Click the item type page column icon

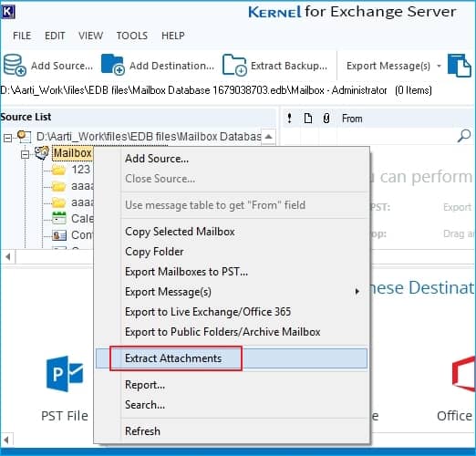pyautogui.click(x=308, y=119)
